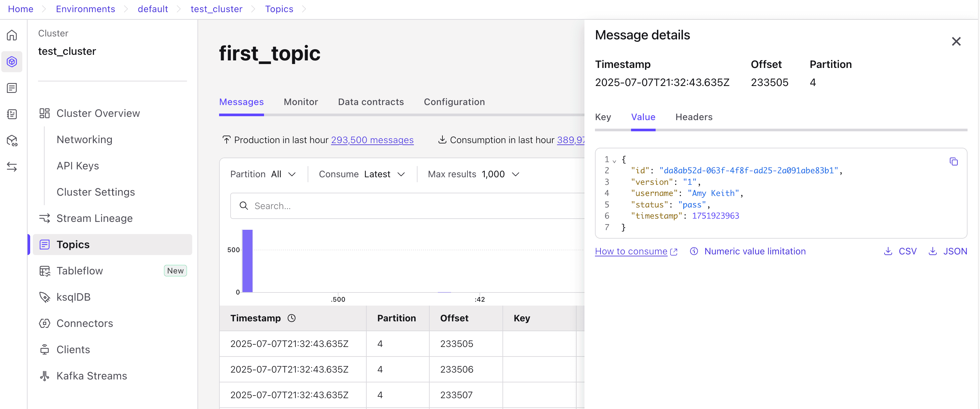Download the message as CSV

tap(900, 251)
